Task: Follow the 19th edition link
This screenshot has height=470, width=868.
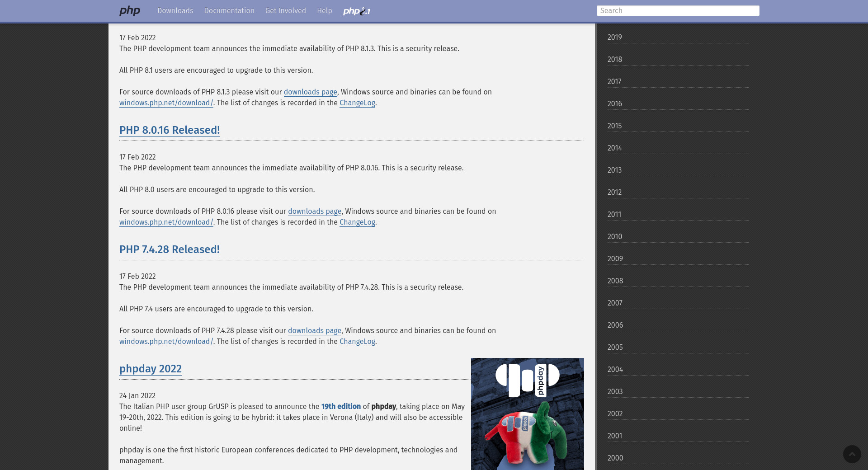Action: coord(340,407)
